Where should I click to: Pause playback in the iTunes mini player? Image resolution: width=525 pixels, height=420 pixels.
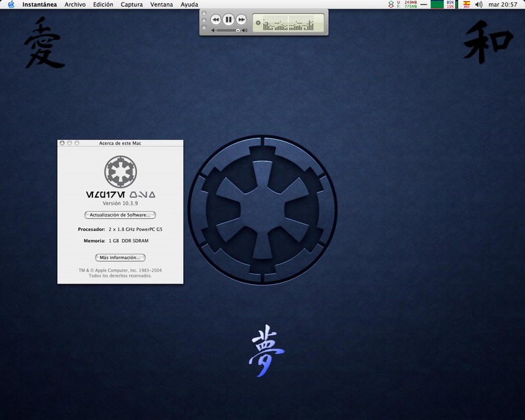click(x=228, y=20)
